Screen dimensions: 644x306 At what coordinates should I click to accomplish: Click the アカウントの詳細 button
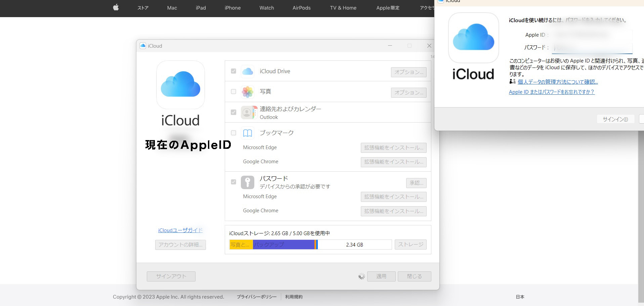tap(180, 245)
